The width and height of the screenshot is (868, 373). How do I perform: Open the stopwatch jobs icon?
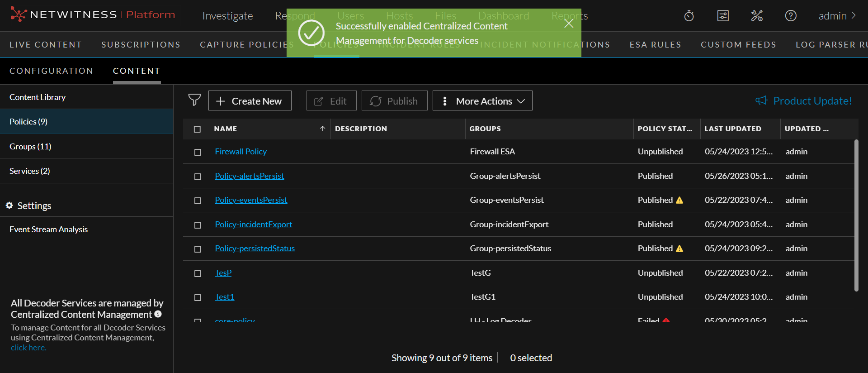point(689,16)
